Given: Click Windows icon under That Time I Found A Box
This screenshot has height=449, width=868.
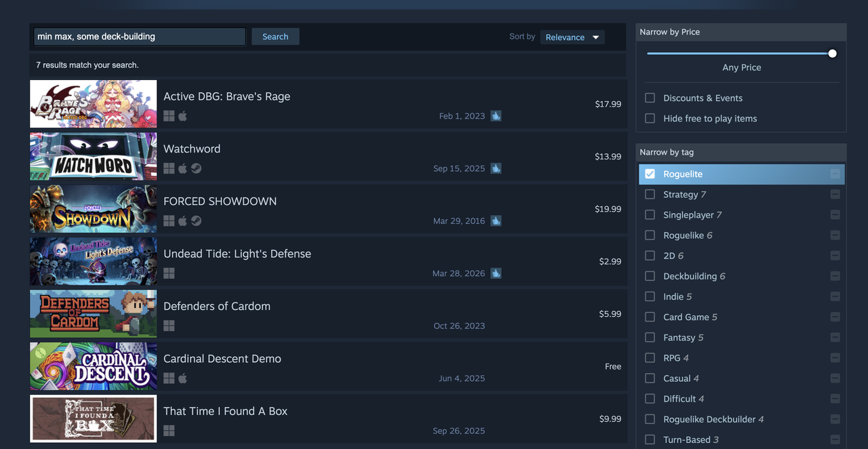Looking at the screenshot, I should 169,431.
